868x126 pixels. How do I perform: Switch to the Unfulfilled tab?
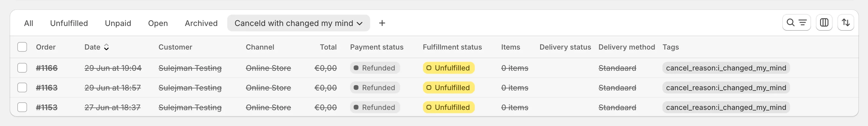point(69,23)
